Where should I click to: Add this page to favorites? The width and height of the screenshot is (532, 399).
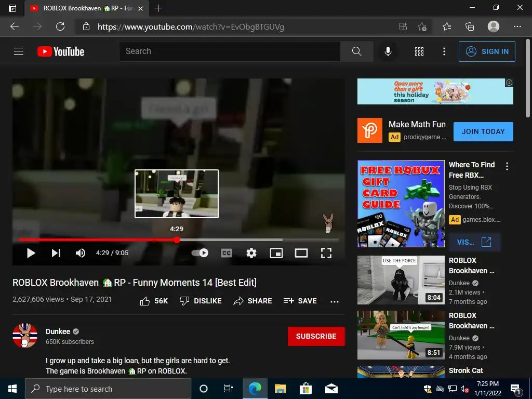422,26
